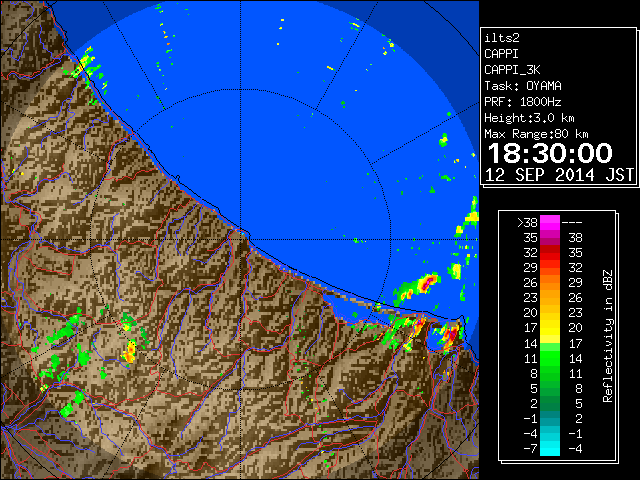Click the 'PRF: 1800Hz' entry
Screen dimensions: 640x480
coord(523,102)
